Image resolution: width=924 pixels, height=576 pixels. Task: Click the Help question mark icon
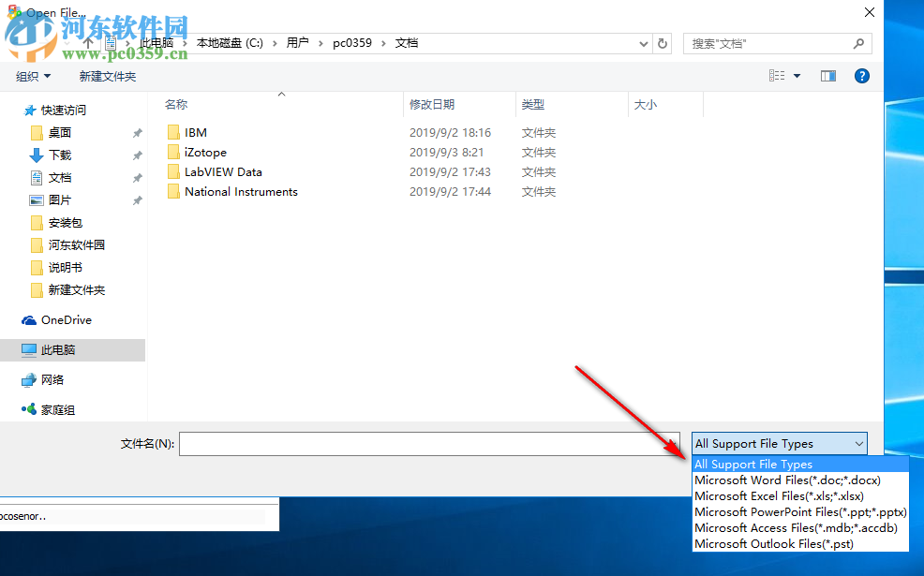(x=861, y=76)
